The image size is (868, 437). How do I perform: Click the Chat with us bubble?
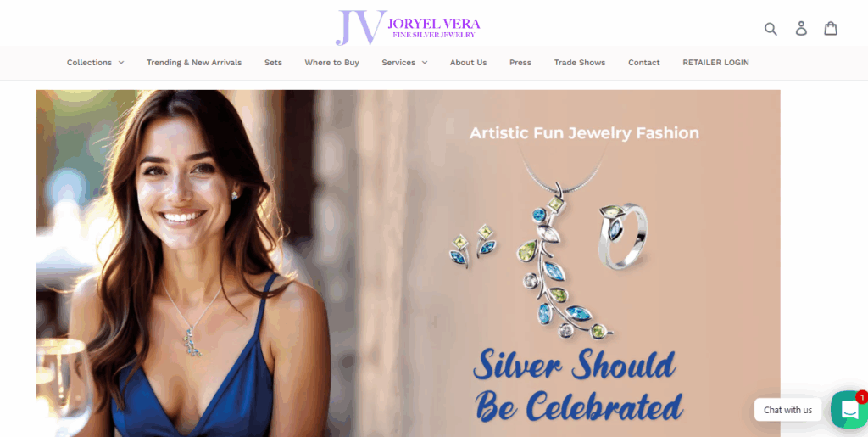click(787, 410)
